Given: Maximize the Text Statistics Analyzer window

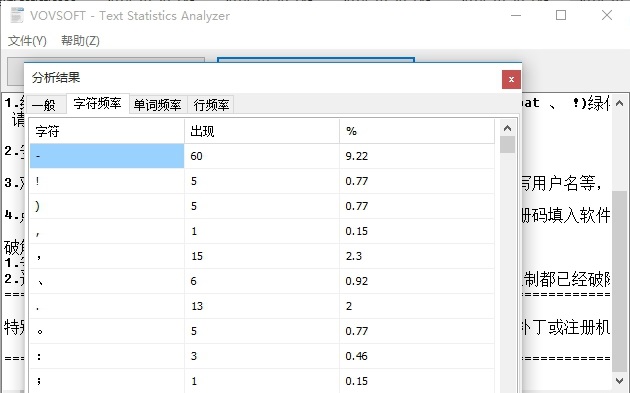Looking at the screenshot, I should tap(561, 15).
